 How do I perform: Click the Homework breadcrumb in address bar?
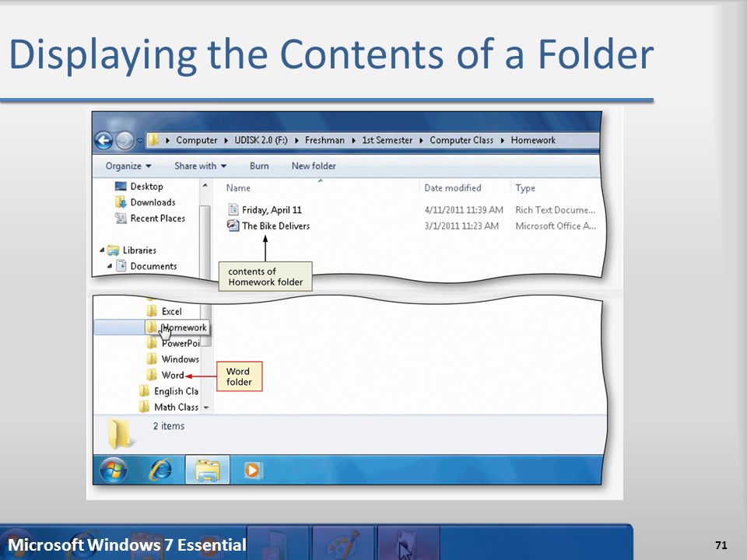pos(533,140)
